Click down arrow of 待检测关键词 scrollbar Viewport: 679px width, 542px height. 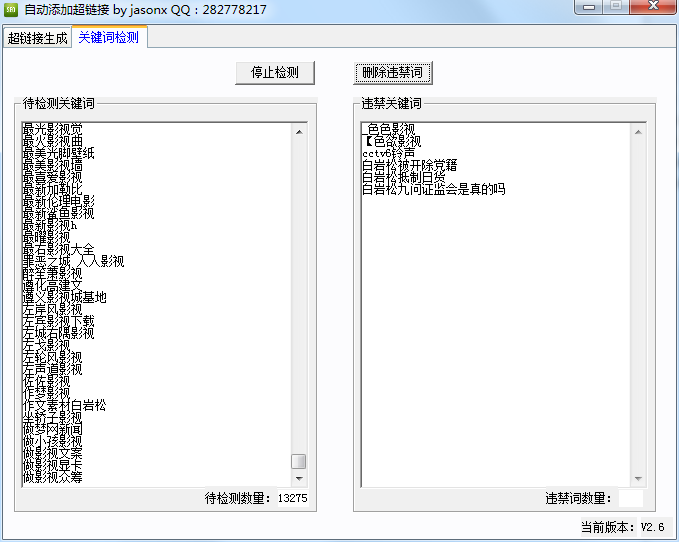click(299, 479)
